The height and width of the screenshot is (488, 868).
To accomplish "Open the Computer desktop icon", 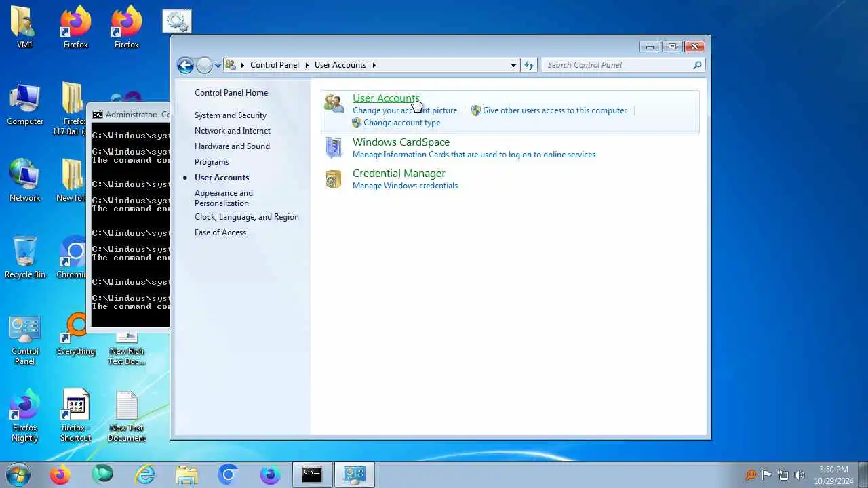I will click(x=25, y=105).
